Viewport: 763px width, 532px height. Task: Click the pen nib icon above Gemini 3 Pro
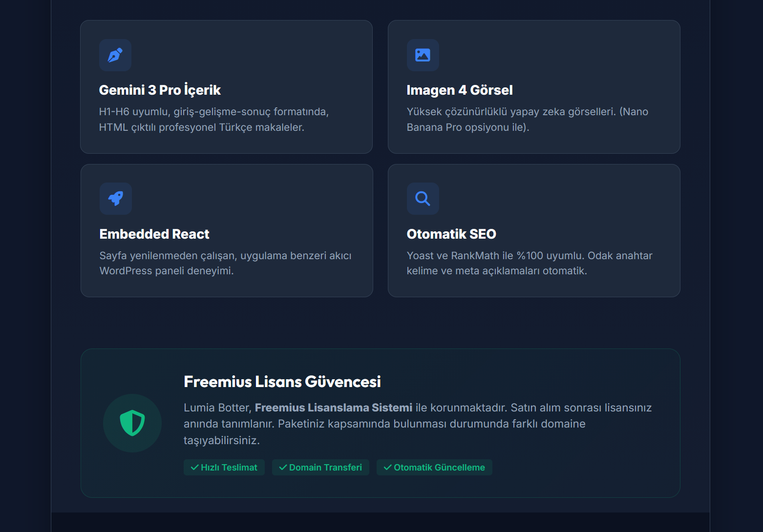[x=115, y=55]
